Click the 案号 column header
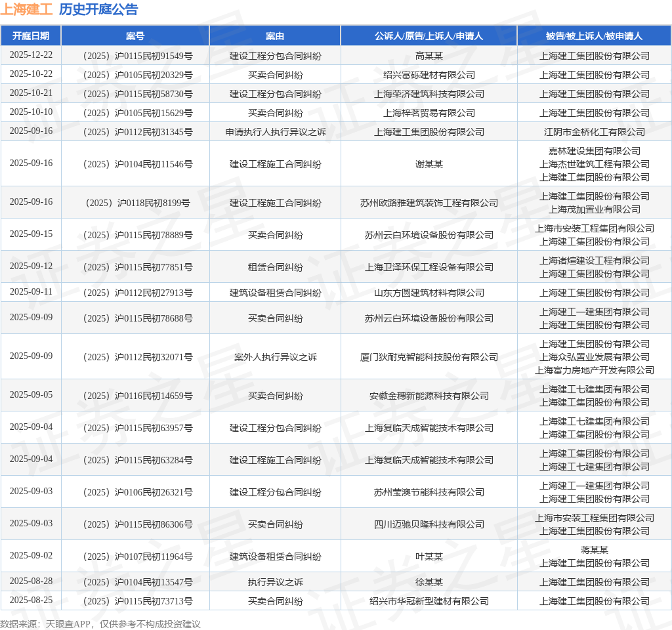Image resolution: width=672 pixels, height=630 pixels. [x=135, y=36]
